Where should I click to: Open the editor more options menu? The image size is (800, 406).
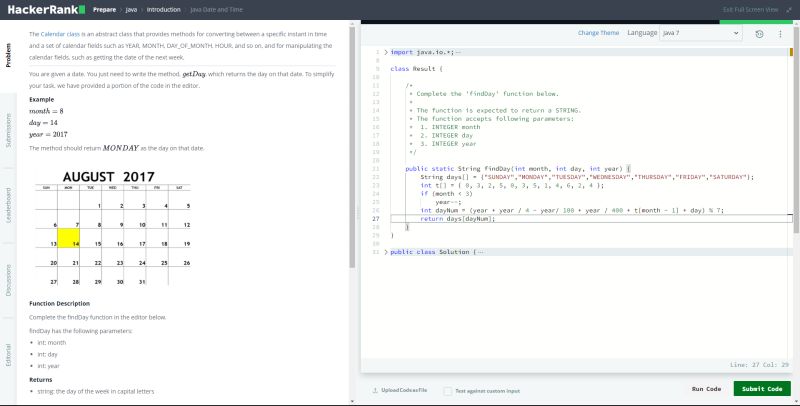click(780, 33)
